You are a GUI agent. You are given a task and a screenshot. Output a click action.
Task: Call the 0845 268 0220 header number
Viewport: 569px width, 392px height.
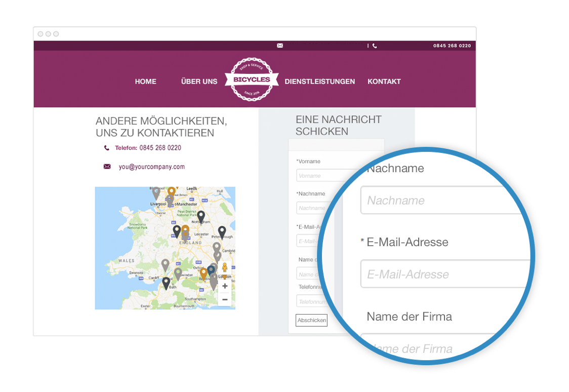[x=452, y=46]
